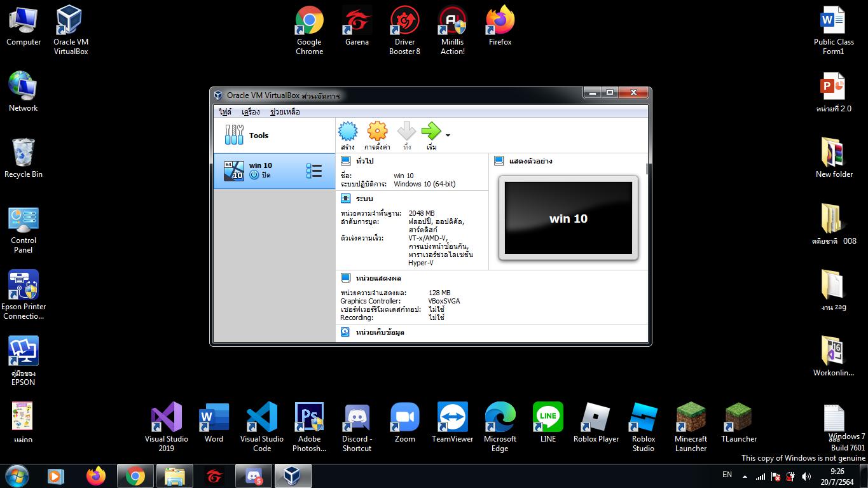
Task: Open Network desktop icon
Action: click(24, 92)
